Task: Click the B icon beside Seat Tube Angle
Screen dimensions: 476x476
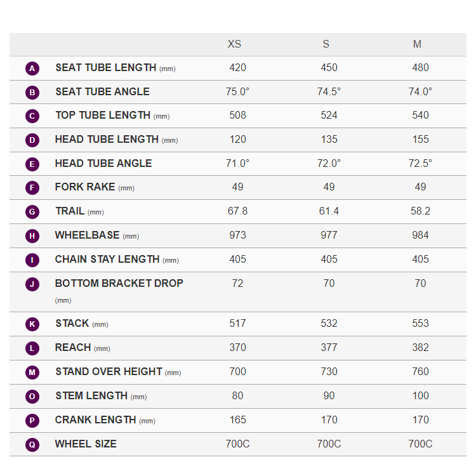Action: 32,93
